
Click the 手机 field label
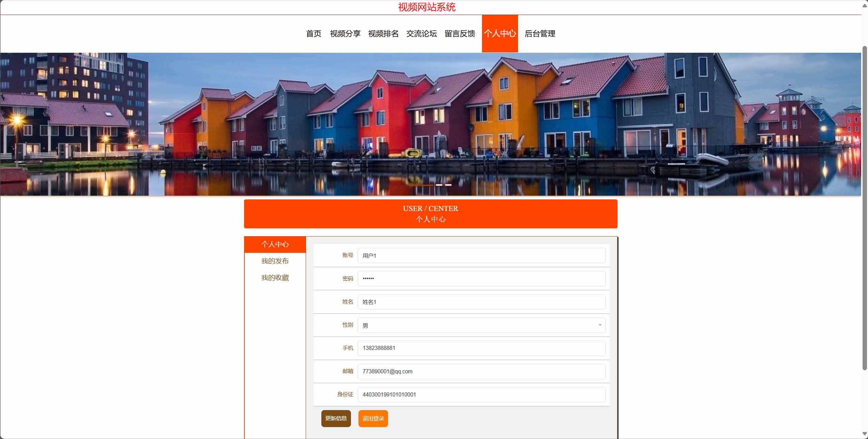(348, 348)
